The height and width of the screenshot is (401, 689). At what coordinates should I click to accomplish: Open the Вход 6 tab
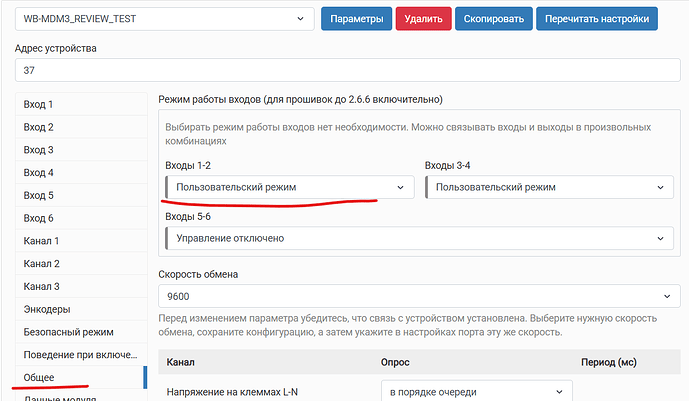coord(81,218)
